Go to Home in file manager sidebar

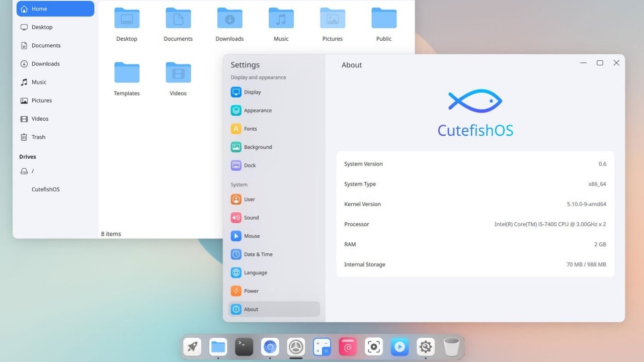(x=55, y=9)
